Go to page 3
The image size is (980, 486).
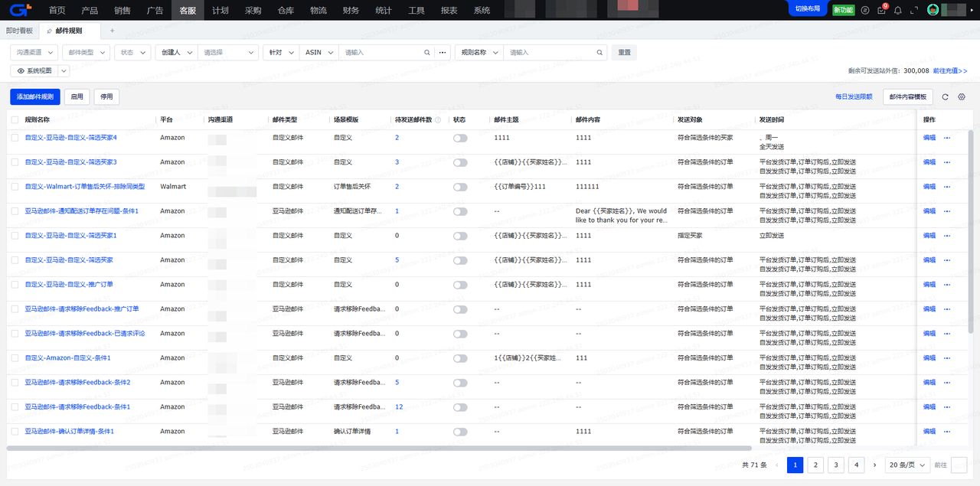coord(835,465)
